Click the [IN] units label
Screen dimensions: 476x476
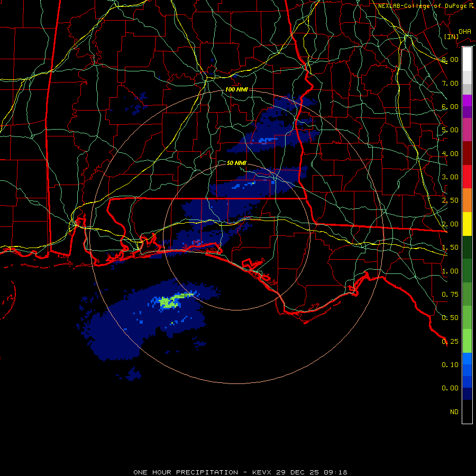[x=451, y=36]
